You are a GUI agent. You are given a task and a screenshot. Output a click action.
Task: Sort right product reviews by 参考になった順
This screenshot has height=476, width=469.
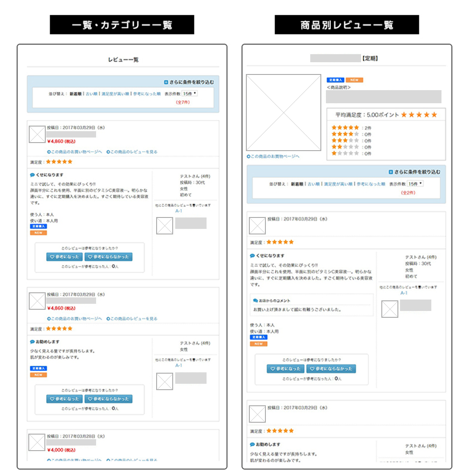coord(370,184)
